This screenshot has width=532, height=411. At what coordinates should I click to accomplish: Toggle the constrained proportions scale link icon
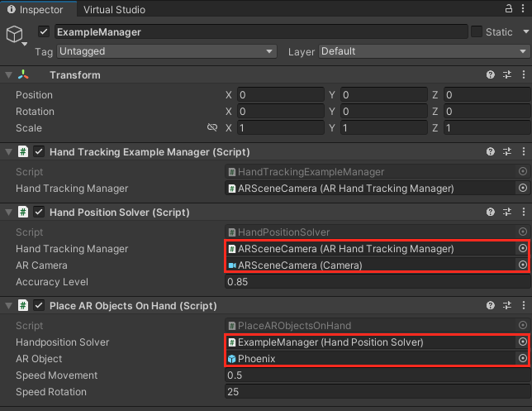tap(212, 128)
